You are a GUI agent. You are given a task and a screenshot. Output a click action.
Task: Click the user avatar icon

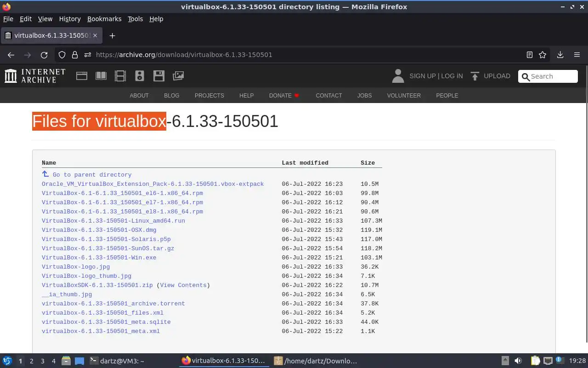coord(398,76)
